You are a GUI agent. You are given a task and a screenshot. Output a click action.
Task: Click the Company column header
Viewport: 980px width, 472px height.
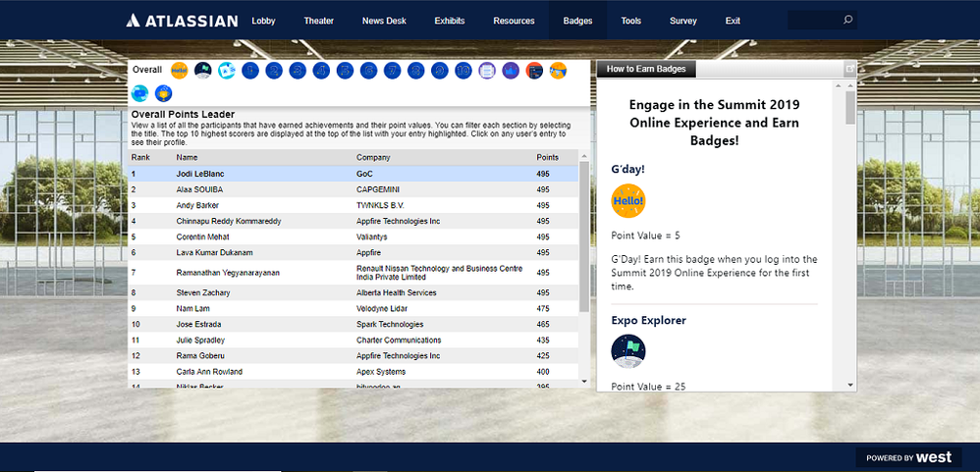point(373,157)
